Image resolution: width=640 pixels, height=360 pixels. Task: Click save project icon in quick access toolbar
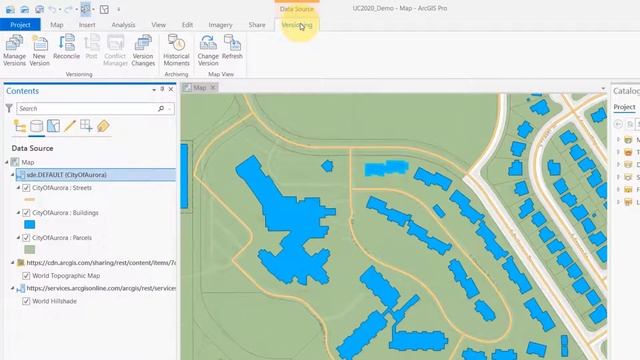(x=39, y=9)
